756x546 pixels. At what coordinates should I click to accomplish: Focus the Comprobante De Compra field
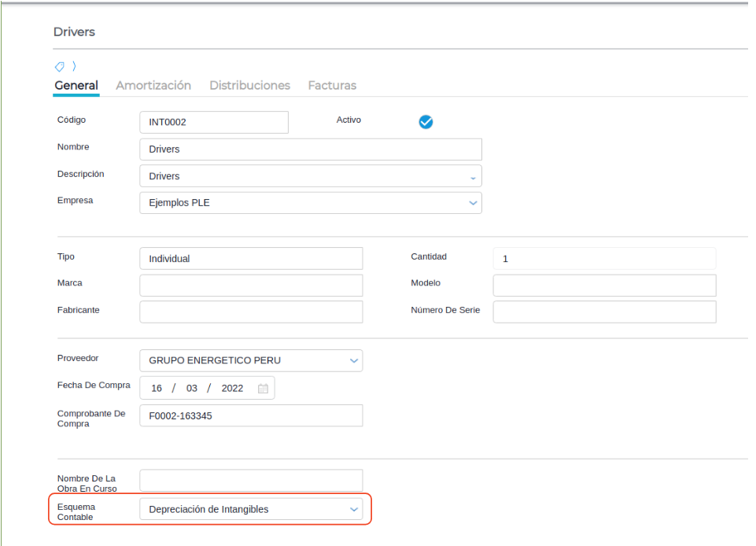pyautogui.click(x=251, y=416)
